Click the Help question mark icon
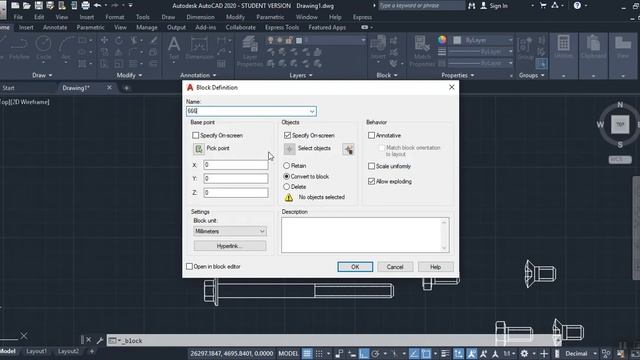640x360 pixels. click(x=577, y=6)
